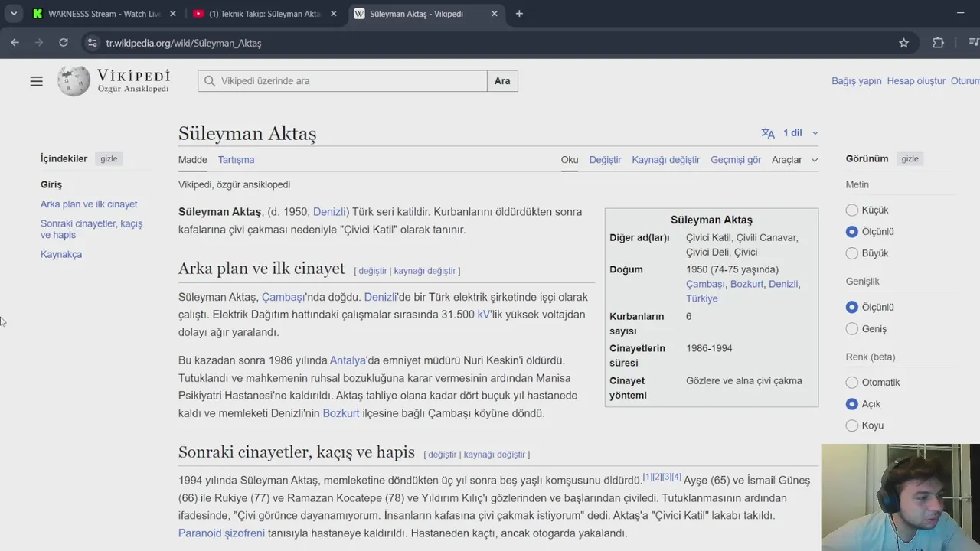Open the Wikipedia hamburger main menu
The image size is (980, 551).
click(36, 81)
